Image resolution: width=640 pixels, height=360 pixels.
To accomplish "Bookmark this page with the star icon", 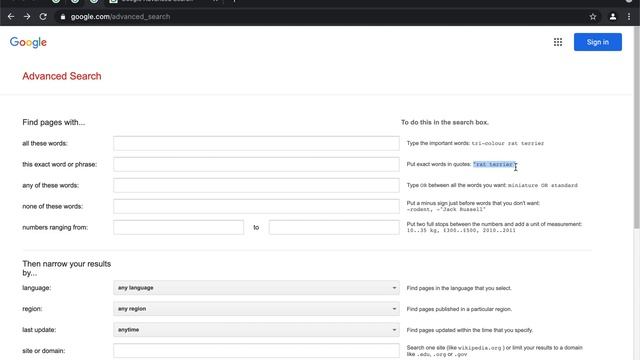I will [593, 17].
